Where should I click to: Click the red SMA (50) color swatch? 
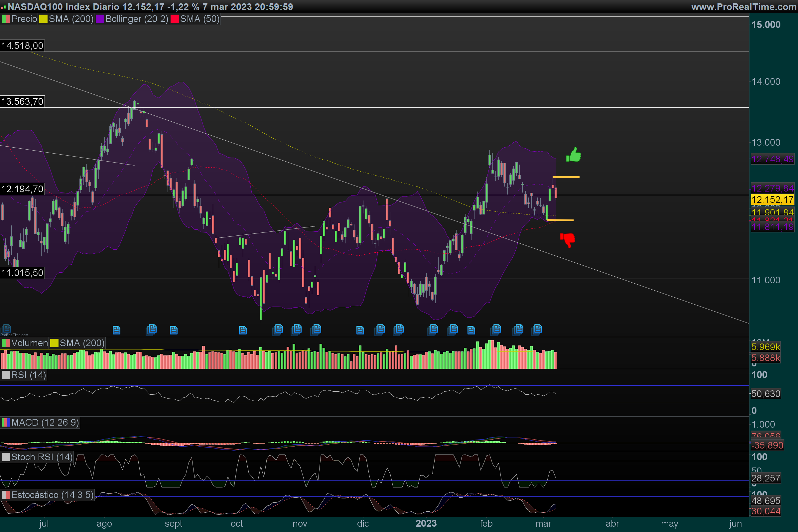(174, 19)
